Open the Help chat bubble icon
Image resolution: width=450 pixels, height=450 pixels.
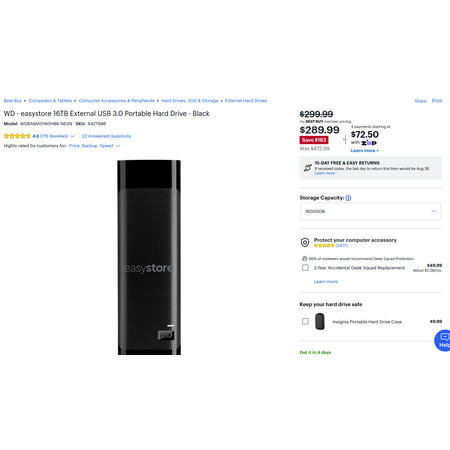pyautogui.click(x=443, y=340)
